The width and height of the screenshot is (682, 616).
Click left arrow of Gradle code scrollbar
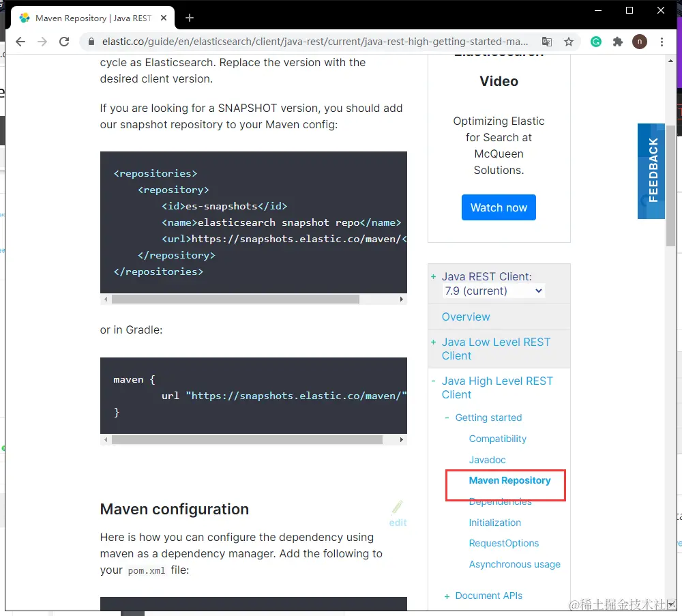(x=106, y=440)
